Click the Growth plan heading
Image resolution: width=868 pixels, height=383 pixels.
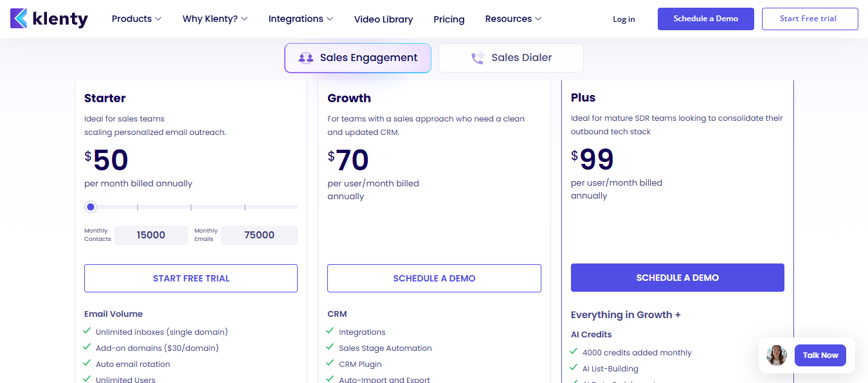349,98
